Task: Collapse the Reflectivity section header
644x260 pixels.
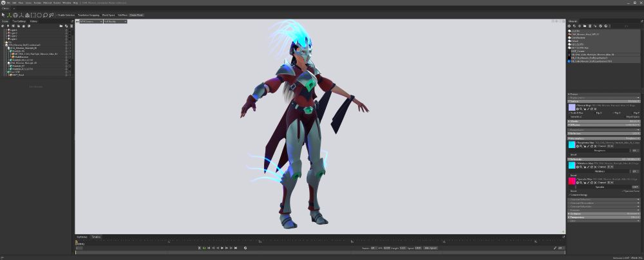Action: point(604,159)
